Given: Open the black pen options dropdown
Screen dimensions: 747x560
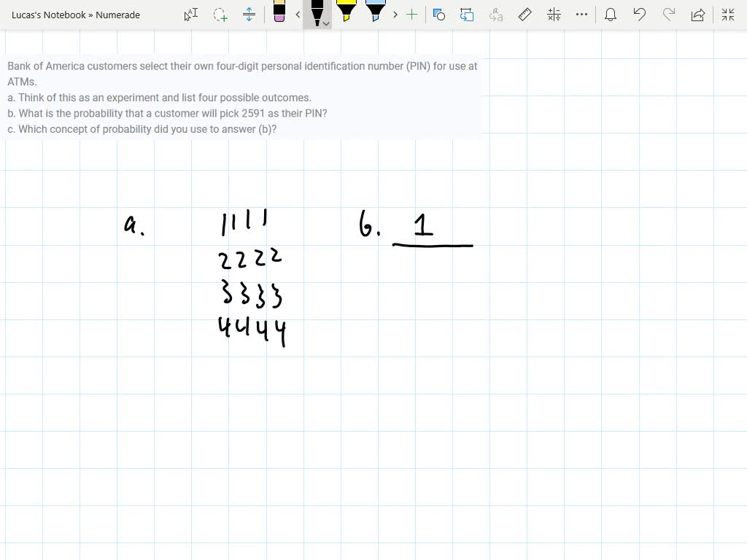Looking at the screenshot, I should point(326,23).
